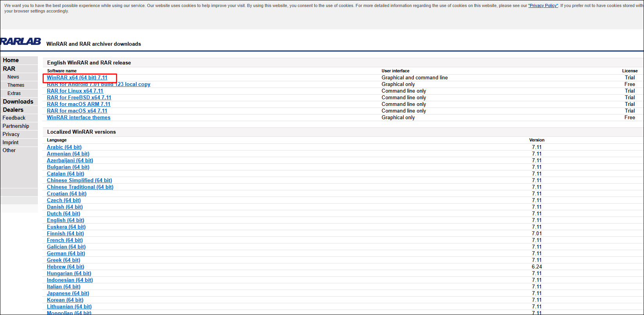Click version 6.24 in the Hebrew row
Screen dimensions: 644x315
pos(537,267)
